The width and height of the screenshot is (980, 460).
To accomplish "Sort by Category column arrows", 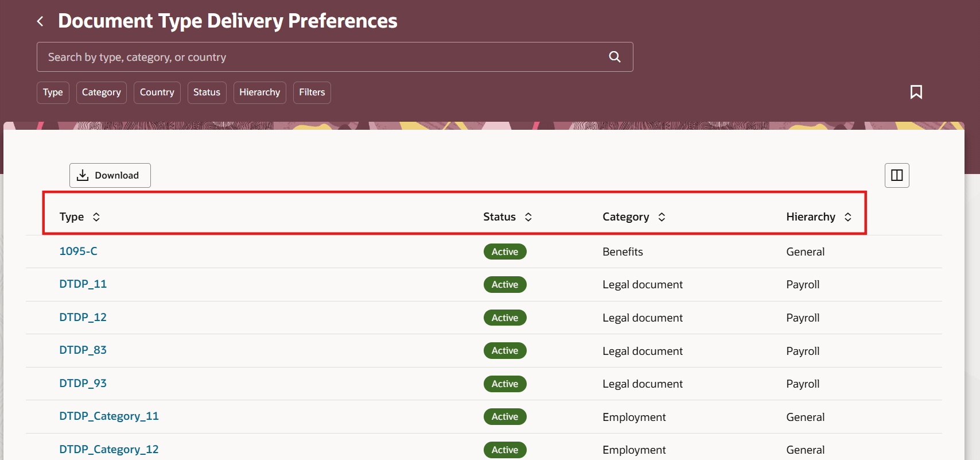I will point(662,217).
